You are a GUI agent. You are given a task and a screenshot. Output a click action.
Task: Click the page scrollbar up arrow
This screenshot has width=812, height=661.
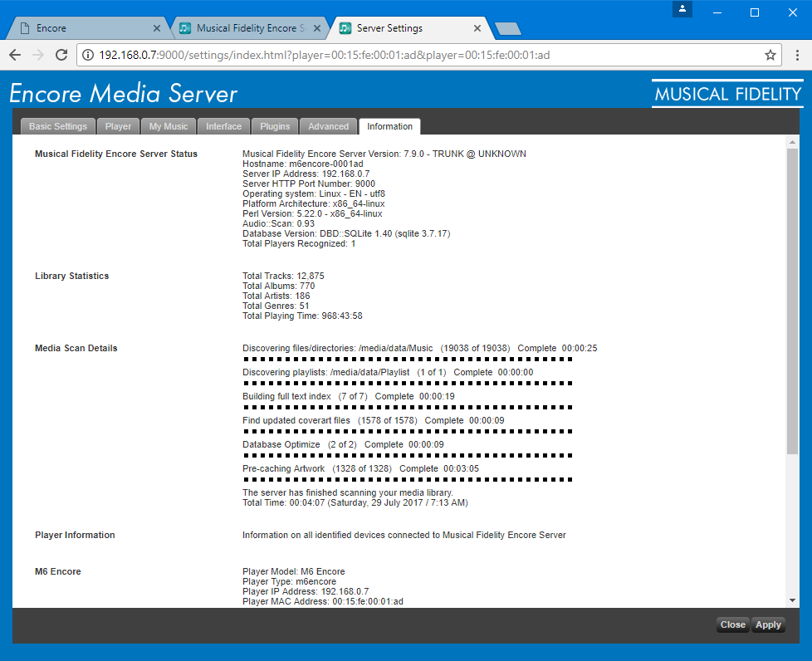(x=792, y=142)
